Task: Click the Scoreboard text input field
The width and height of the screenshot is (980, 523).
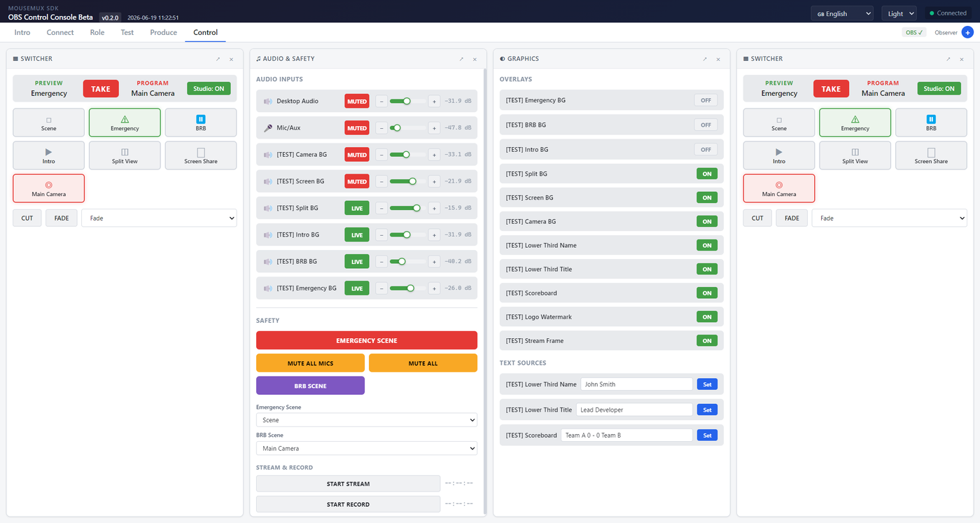Action: coord(626,435)
